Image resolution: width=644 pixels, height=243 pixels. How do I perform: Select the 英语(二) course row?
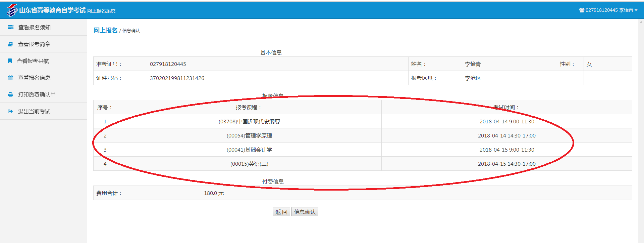[x=249, y=164]
